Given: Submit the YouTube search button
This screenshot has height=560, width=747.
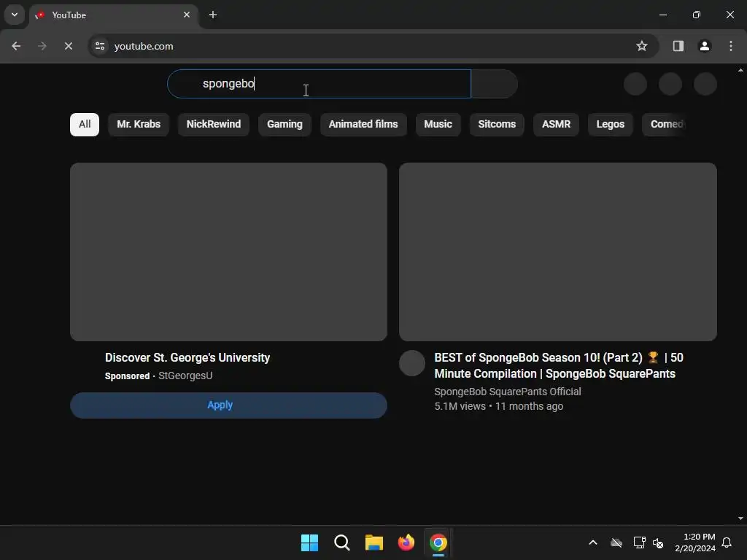Looking at the screenshot, I should click(494, 84).
